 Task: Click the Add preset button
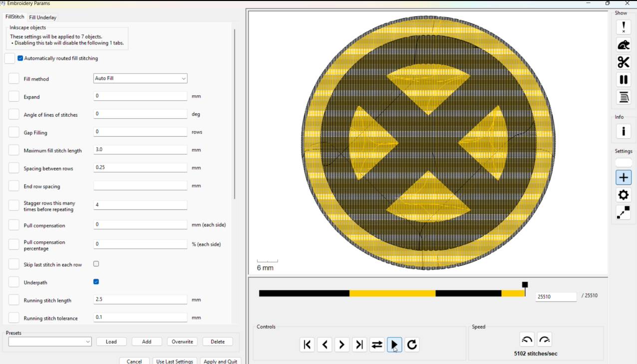click(x=147, y=342)
